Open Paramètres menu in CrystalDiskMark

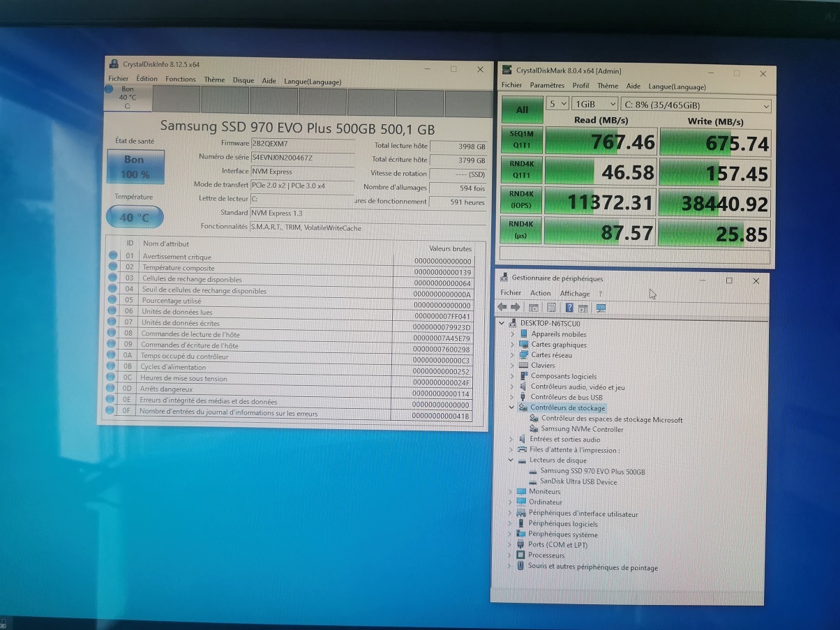click(x=547, y=86)
